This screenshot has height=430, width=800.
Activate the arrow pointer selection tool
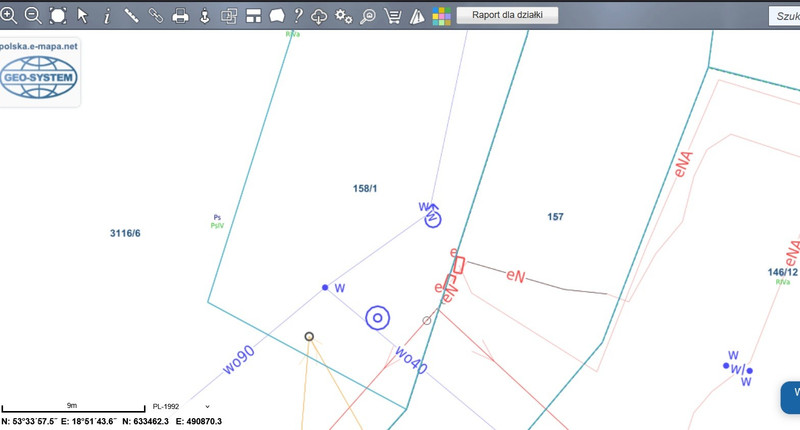(83, 16)
